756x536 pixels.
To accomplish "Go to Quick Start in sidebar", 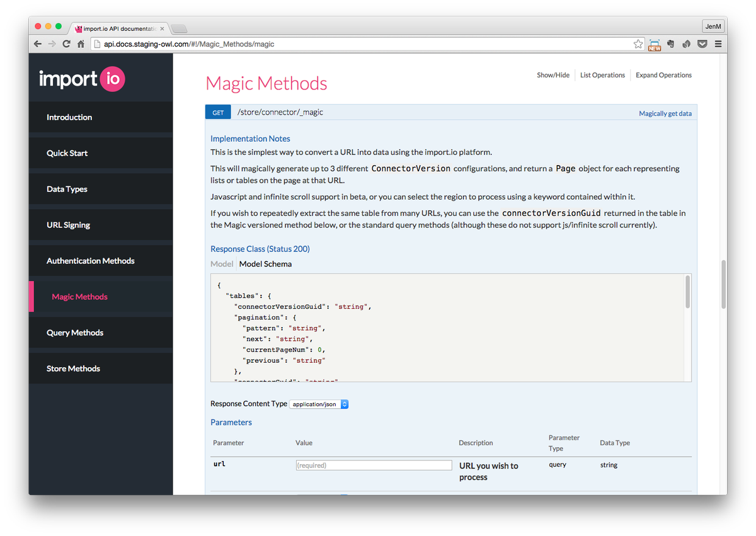I will coord(101,153).
